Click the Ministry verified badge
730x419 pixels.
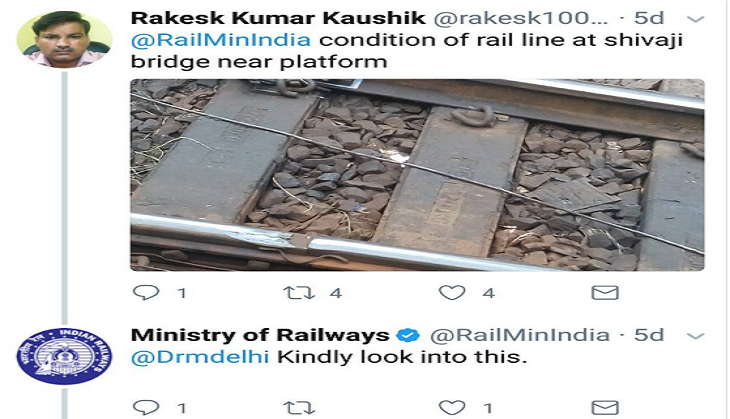408,335
